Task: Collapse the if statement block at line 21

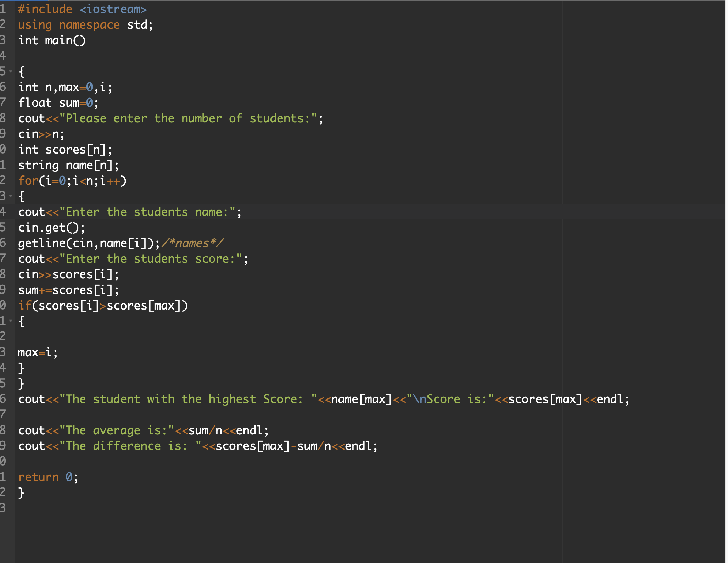Action: pyautogui.click(x=10, y=321)
